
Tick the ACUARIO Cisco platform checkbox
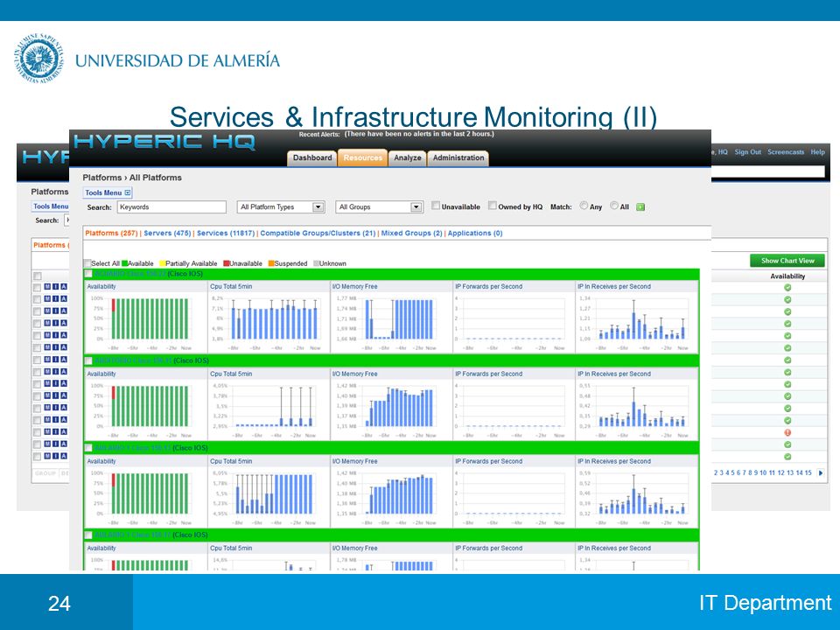88,274
